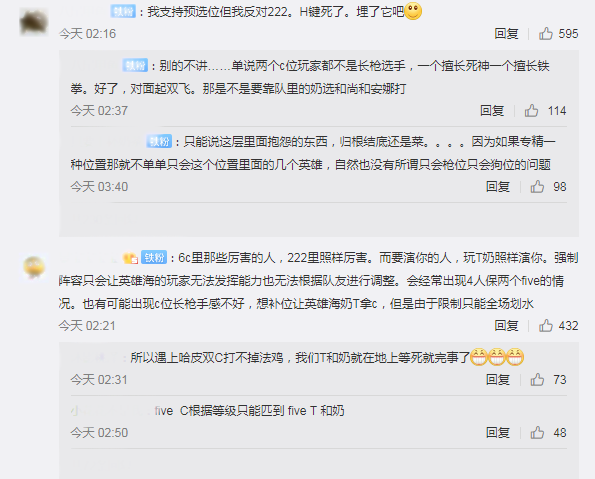The image size is (595, 479).
Task: Click the 今天 02:16 timestamp
Action: click(87, 34)
